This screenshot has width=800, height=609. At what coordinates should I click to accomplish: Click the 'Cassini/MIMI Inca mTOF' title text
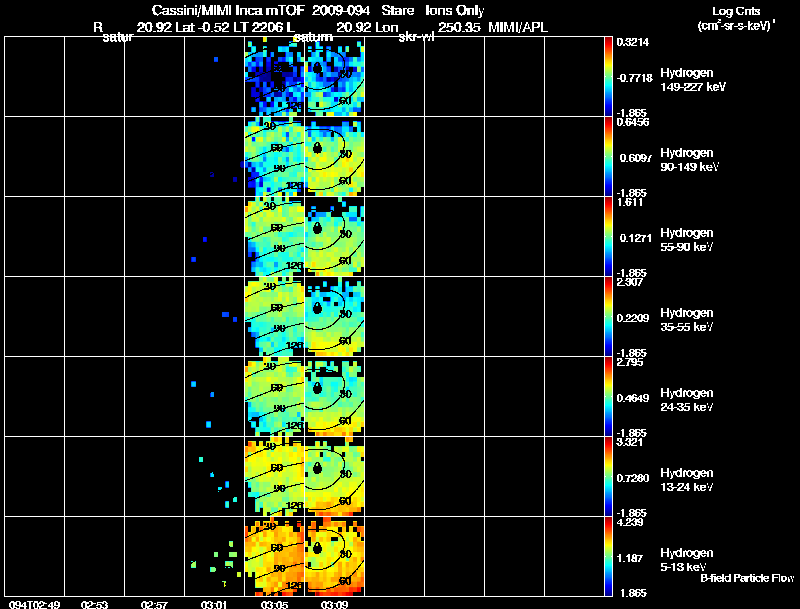(228, 11)
